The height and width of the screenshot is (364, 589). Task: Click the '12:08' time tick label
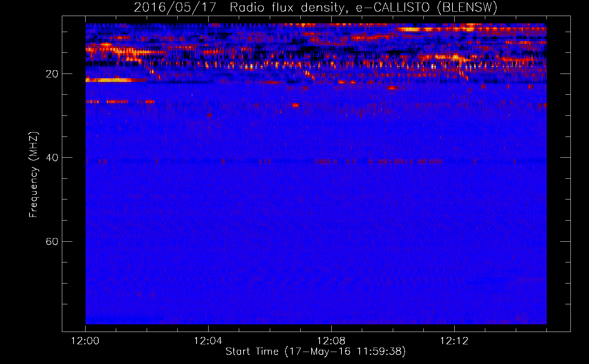tap(331, 341)
